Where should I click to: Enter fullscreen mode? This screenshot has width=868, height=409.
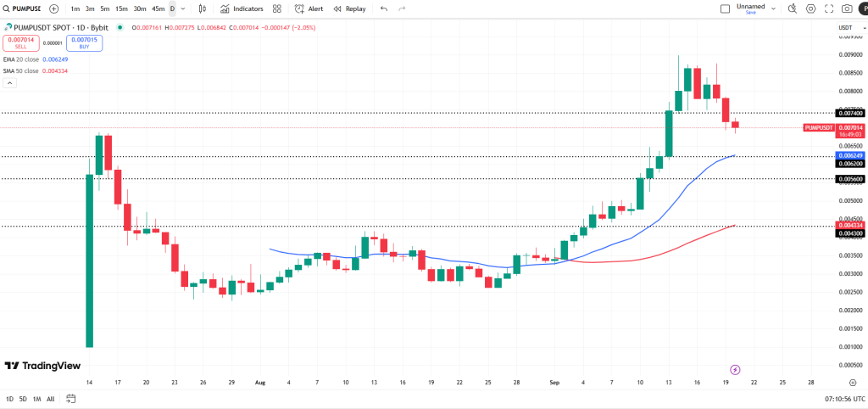[x=829, y=8]
